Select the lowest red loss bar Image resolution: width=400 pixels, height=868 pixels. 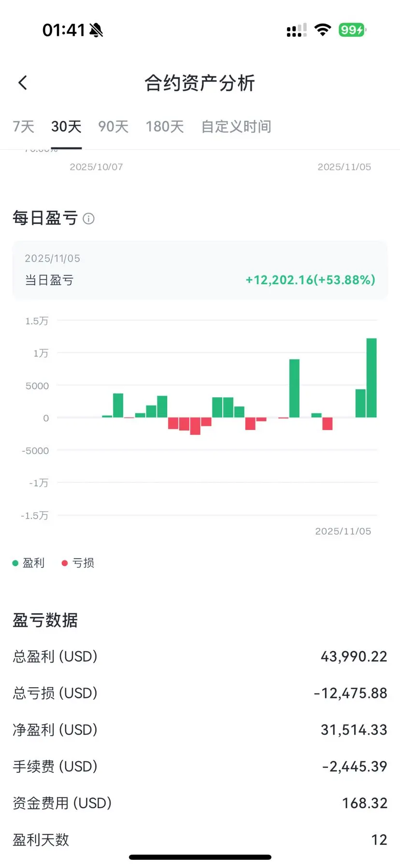[195, 426]
